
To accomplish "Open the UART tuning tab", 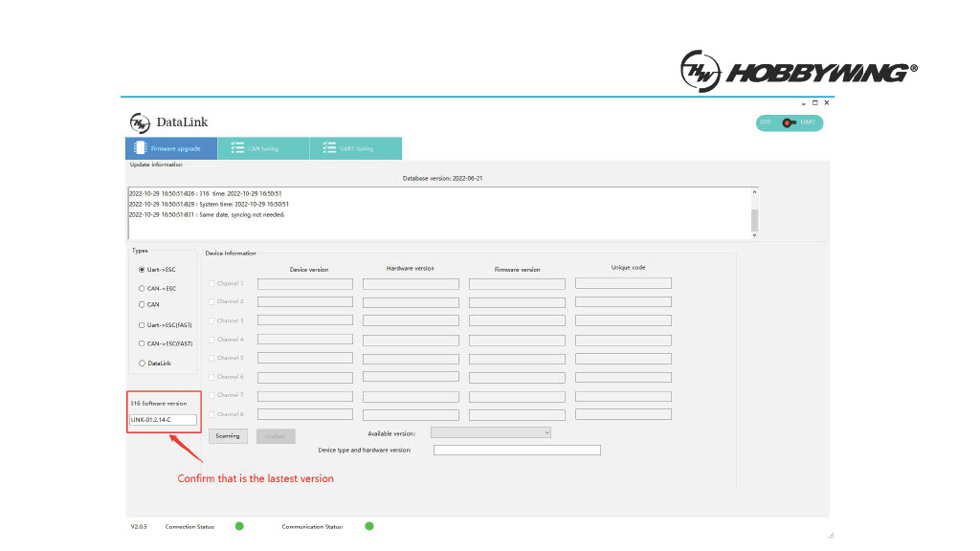I will (356, 148).
